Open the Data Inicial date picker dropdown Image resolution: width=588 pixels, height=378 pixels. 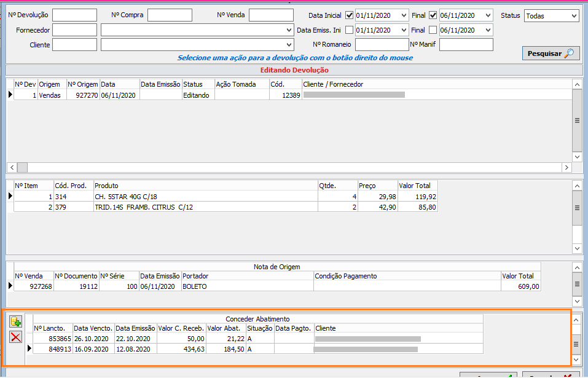pos(403,15)
